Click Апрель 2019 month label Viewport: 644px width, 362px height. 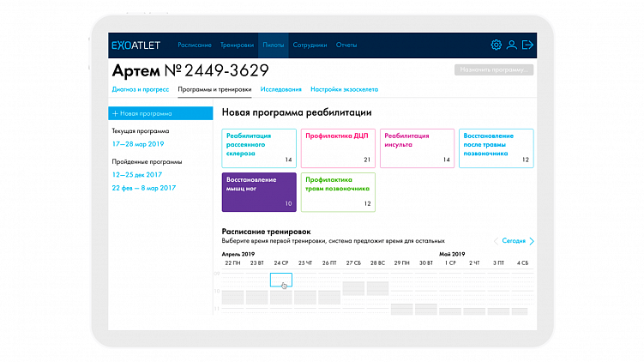click(238, 254)
